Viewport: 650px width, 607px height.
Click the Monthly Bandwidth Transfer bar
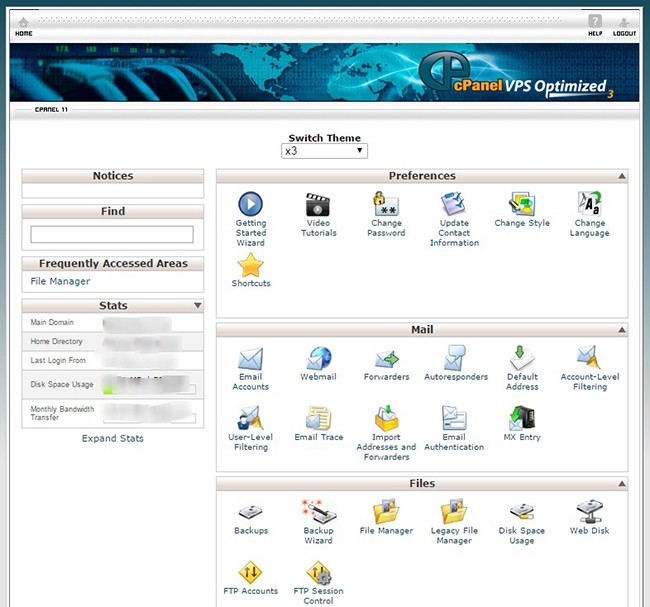coord(149,419)
